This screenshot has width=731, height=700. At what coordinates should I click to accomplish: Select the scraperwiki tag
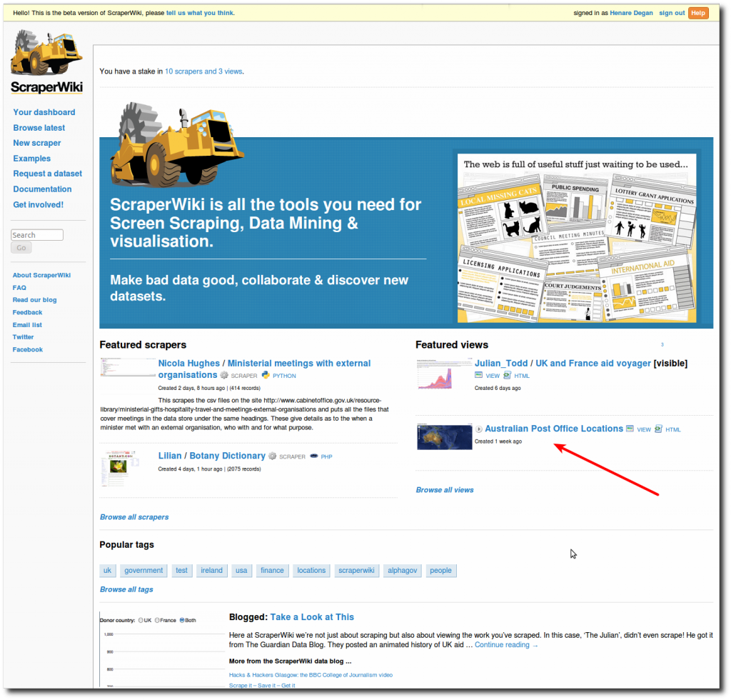[x=357, y=571]
